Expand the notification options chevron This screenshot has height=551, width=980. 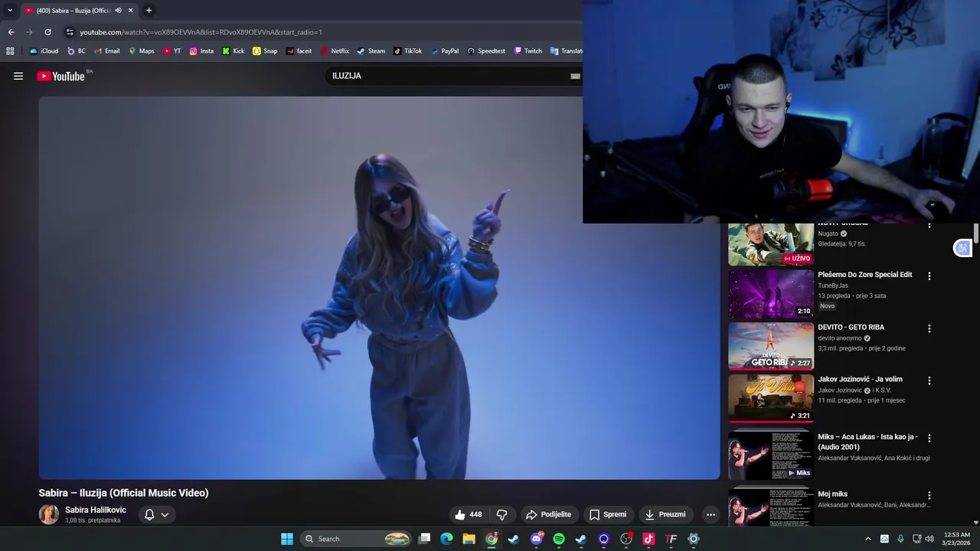[x=165, y=514]
